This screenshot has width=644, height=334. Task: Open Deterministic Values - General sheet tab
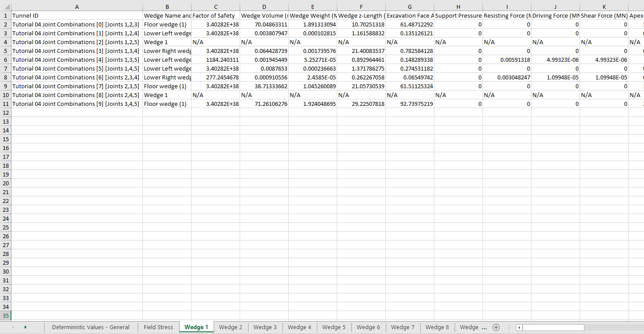pos(90,327)
